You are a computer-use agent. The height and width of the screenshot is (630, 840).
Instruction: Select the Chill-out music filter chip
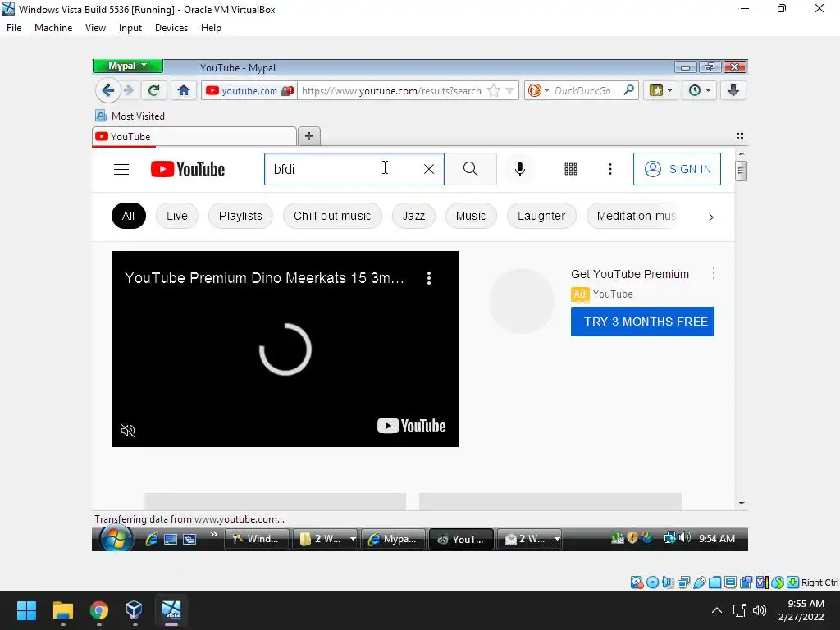(x=332, y=216)
